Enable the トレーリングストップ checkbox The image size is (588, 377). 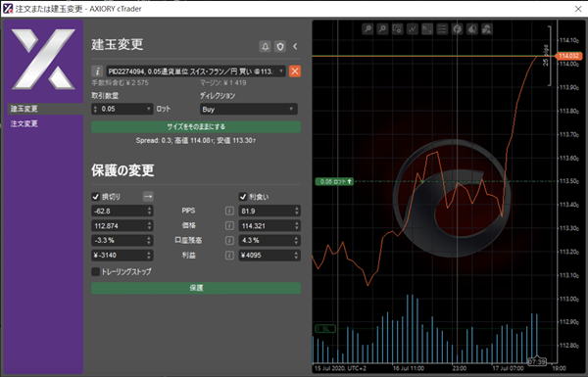96,271
